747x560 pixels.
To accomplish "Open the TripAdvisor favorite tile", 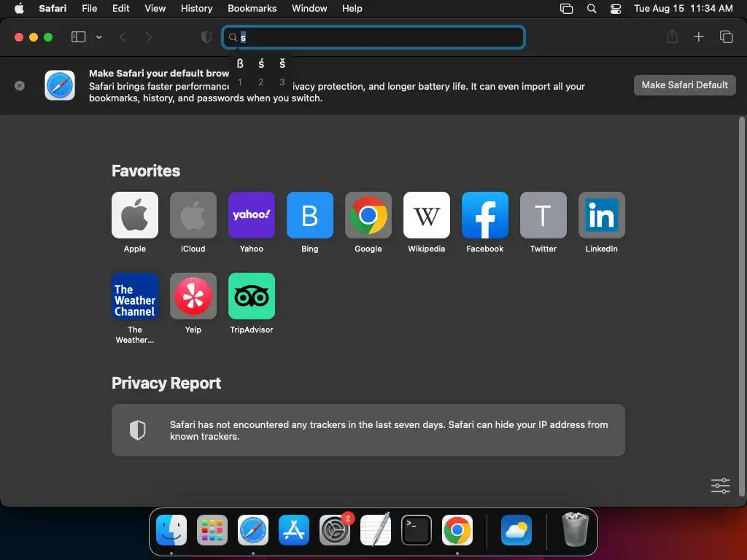I will (252, 296).
